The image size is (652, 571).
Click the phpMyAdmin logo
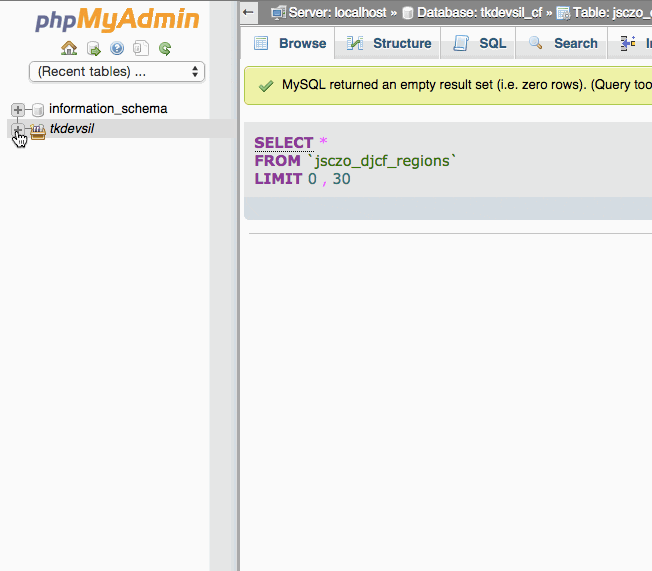coord(117,20)
